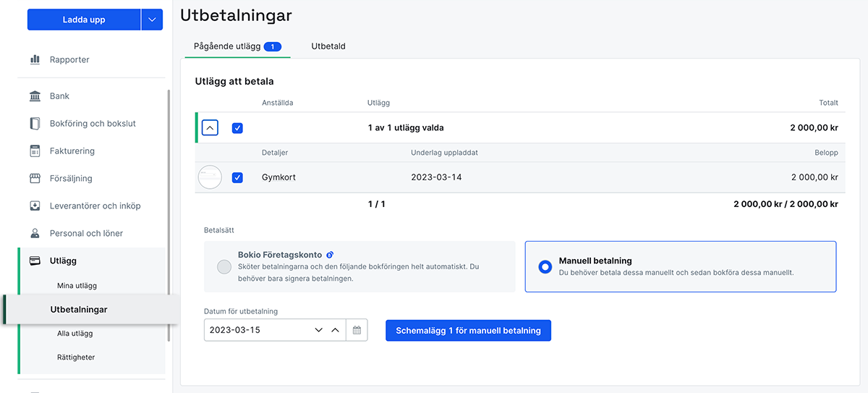
Task: Click the Utlägg card icon
Action: 35,261
